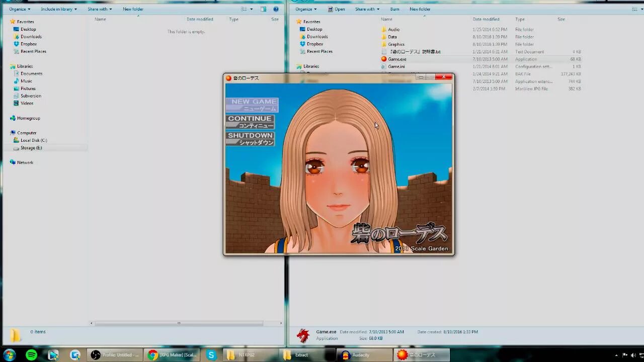The image size is (644, 362).
Task: Switch to Extract folder taskbar window
Action: pyautogui.click(x=307, y=355)
